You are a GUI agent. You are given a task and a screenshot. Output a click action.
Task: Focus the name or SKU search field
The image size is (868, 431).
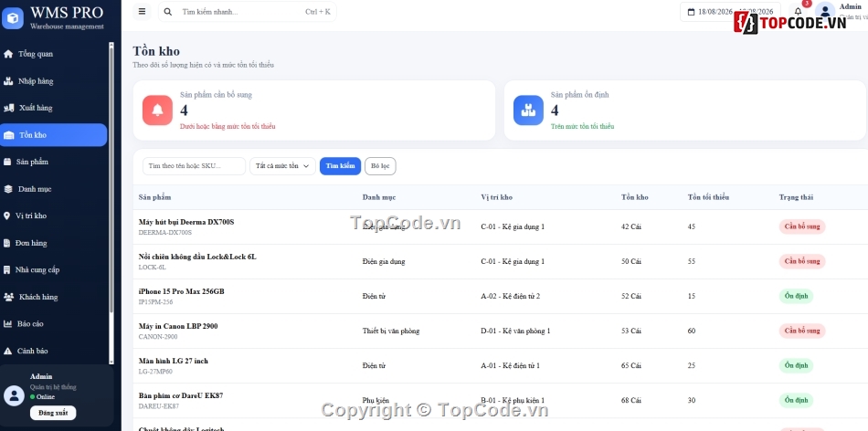click(x=194, y=166)
